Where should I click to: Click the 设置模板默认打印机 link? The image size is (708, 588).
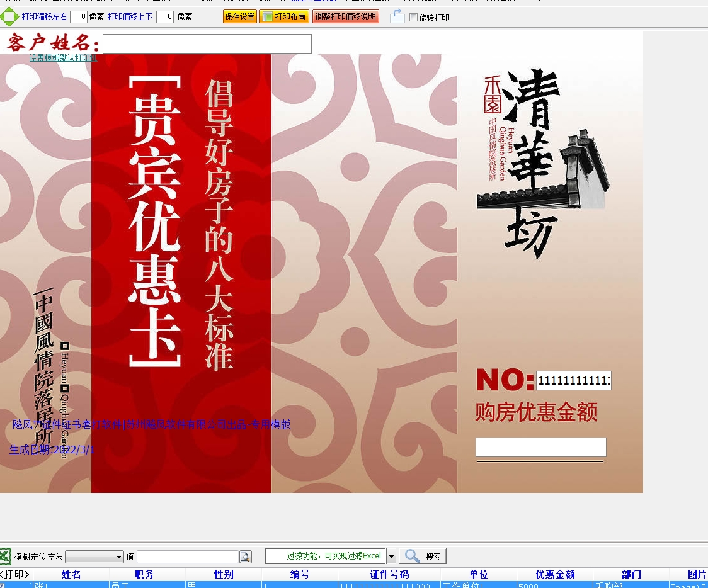pos(63,58)
